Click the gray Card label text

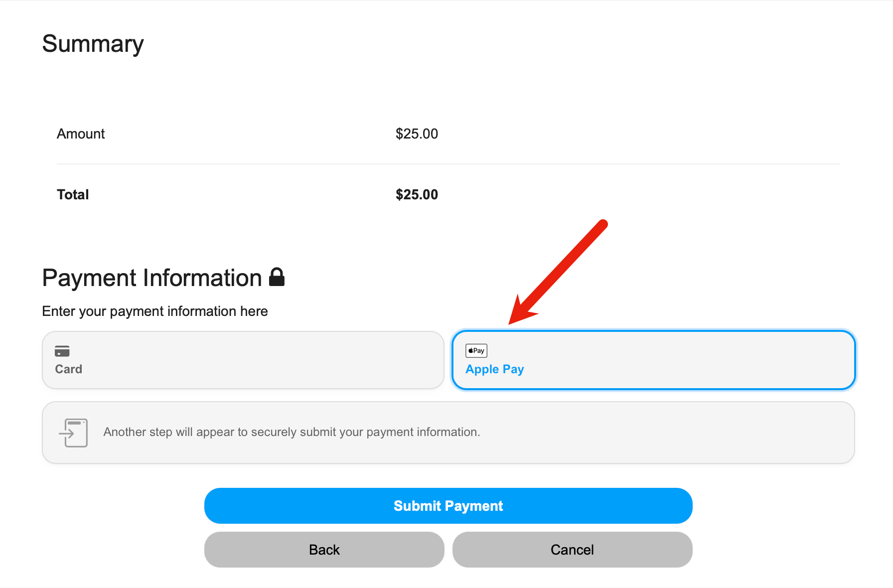point(68,369)
